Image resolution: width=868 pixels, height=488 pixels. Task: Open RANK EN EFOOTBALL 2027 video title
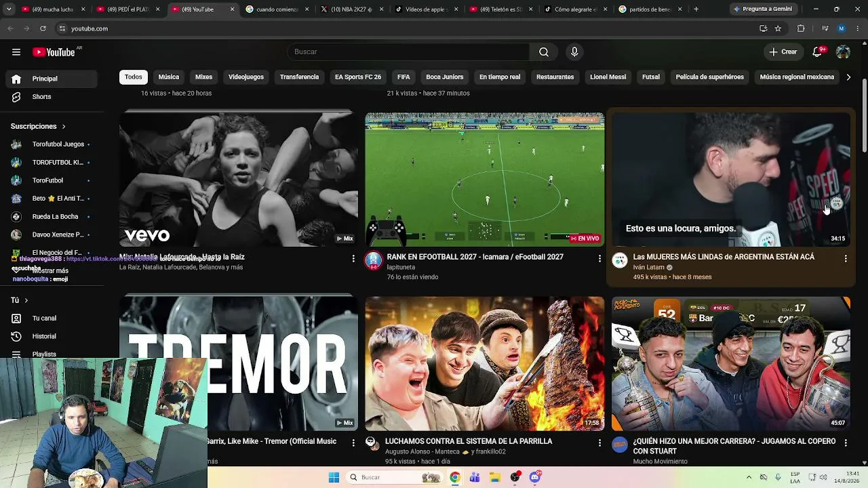point(475,258)
